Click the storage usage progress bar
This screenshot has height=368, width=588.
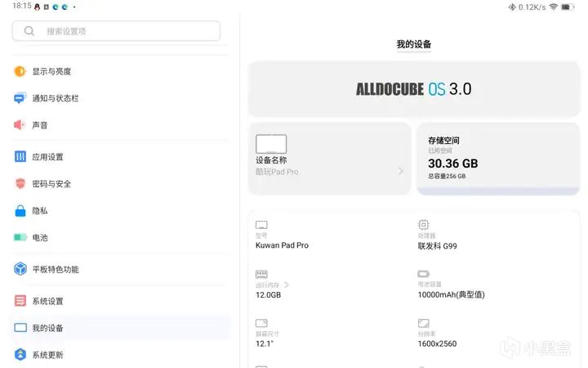(497, 190)
